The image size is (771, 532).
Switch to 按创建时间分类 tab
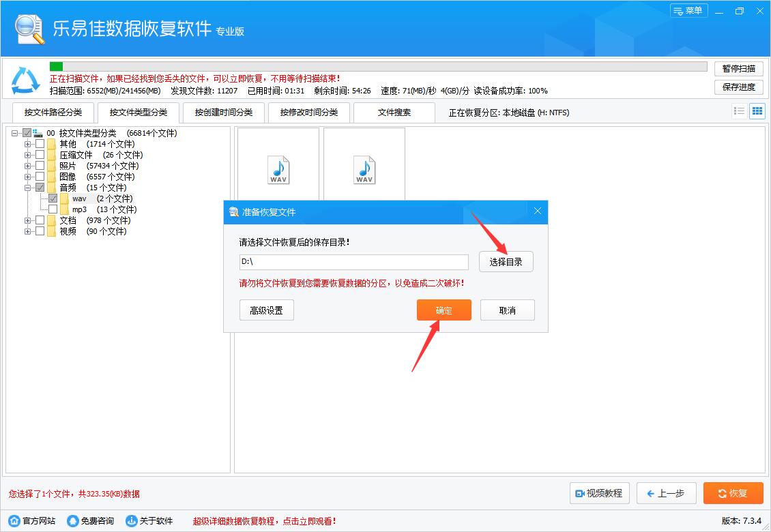click(224, 112)
